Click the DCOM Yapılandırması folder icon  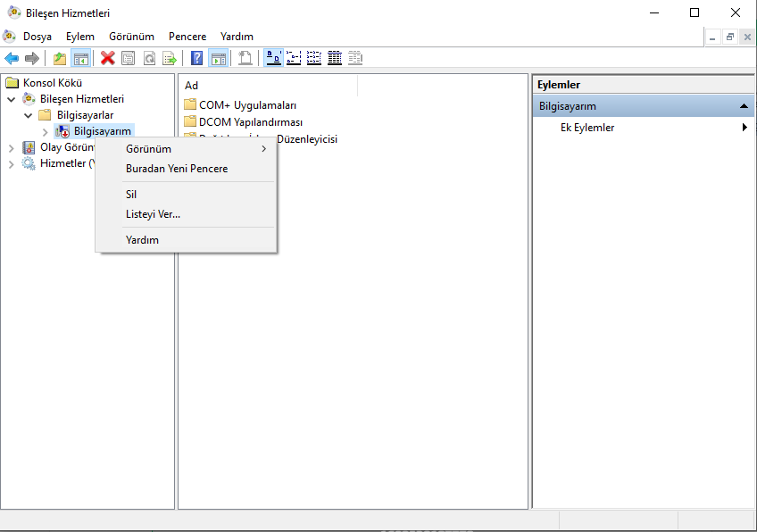click(190, 121)
